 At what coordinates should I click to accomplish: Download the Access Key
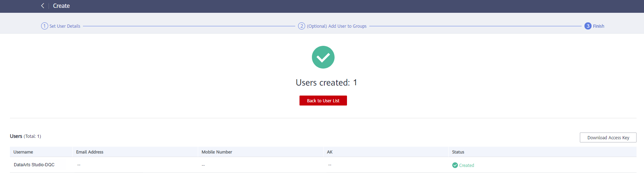(608, 137)
